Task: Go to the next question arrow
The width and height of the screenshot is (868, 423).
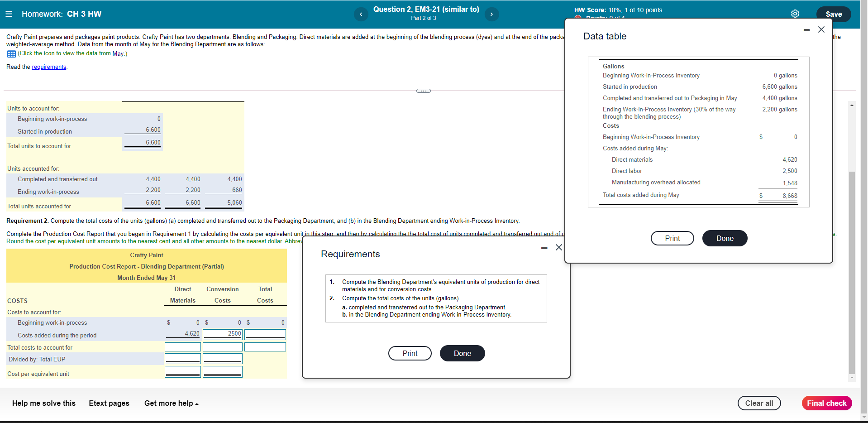Action: pyautogui.click(x=491, y=14)
